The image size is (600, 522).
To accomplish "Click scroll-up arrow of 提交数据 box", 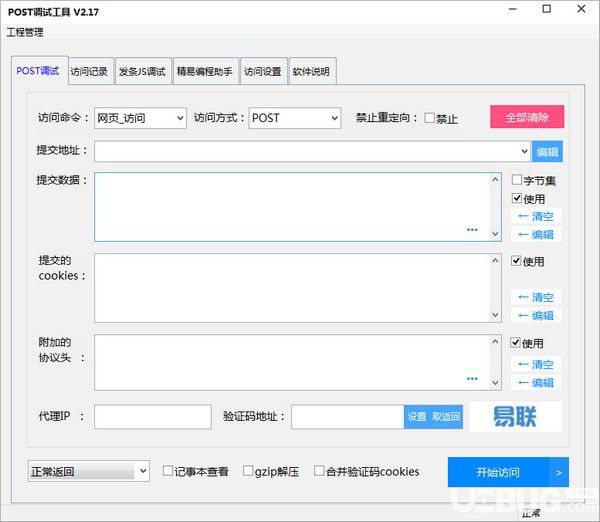I will coord(495,179).
